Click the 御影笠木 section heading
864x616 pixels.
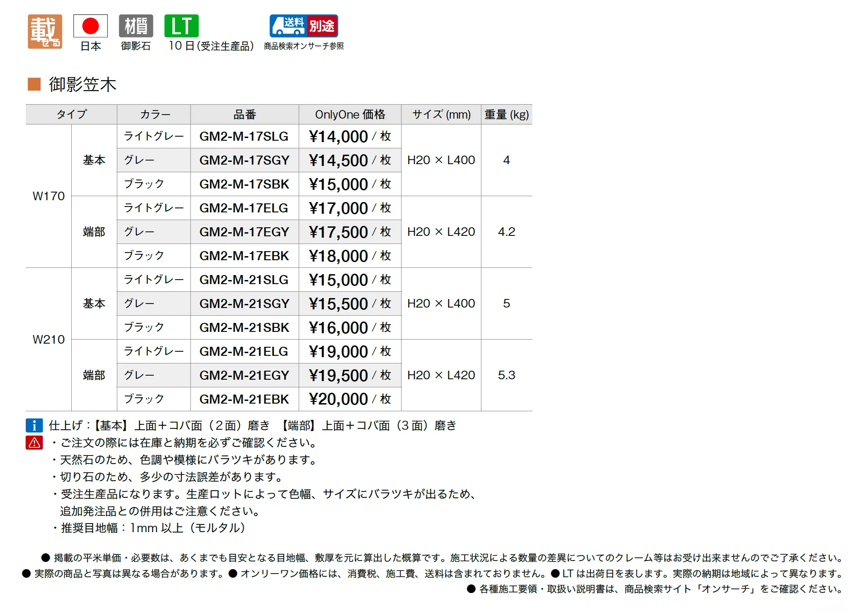83,84
